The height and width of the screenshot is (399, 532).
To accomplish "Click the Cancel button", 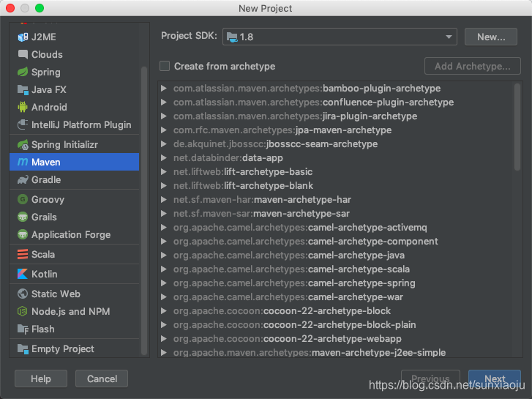I will (x=102, y=379).
